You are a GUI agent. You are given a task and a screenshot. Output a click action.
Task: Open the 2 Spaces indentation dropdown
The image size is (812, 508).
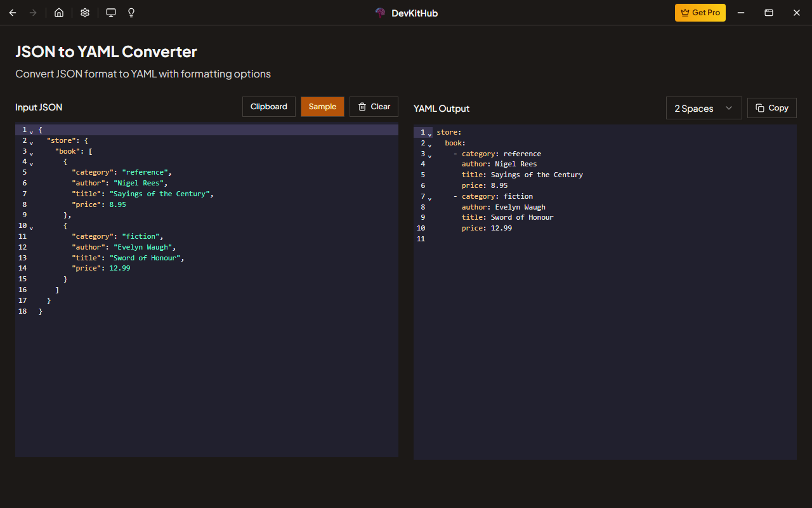tap(704, 109)
